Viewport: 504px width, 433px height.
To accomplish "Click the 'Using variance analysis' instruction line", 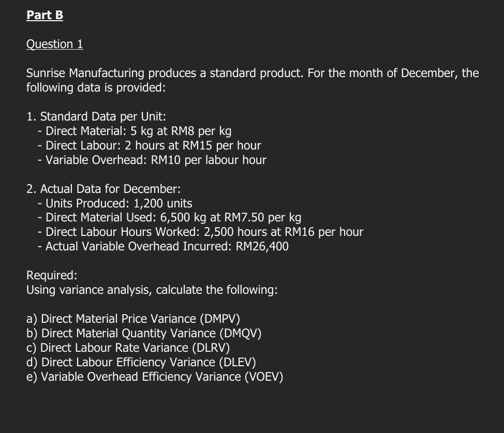I will click(x=152, y=290).
